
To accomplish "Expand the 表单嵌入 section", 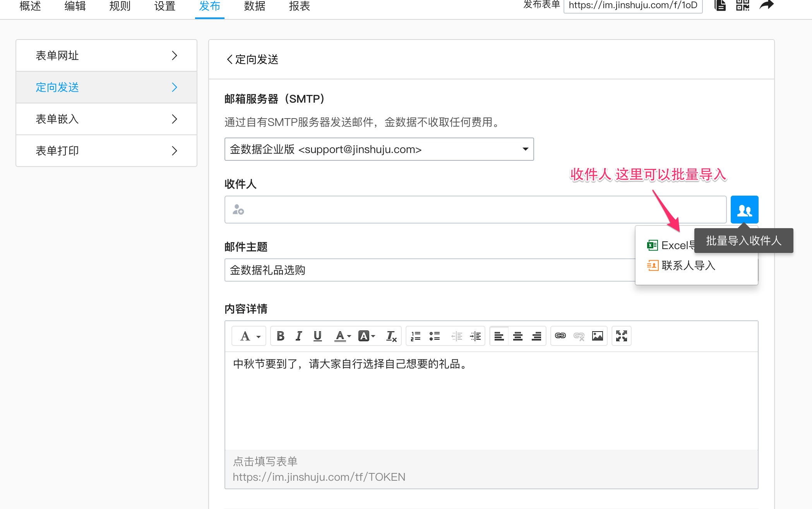I will [x=106, y=119].
